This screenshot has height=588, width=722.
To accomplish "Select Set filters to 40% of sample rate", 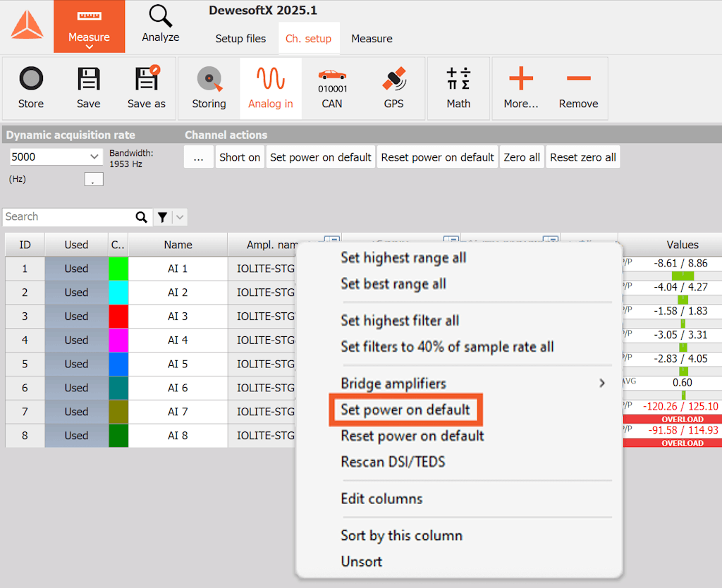I will [x=447, y=347].
